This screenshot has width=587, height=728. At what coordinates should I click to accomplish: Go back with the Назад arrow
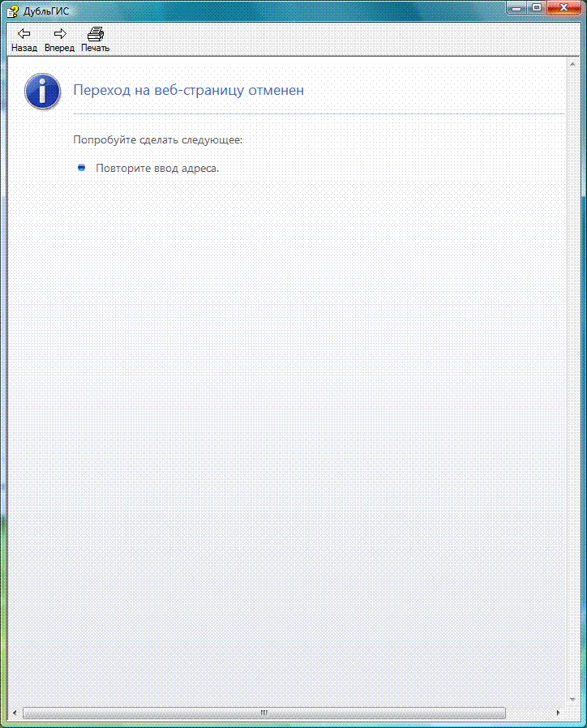pos(24,40)
